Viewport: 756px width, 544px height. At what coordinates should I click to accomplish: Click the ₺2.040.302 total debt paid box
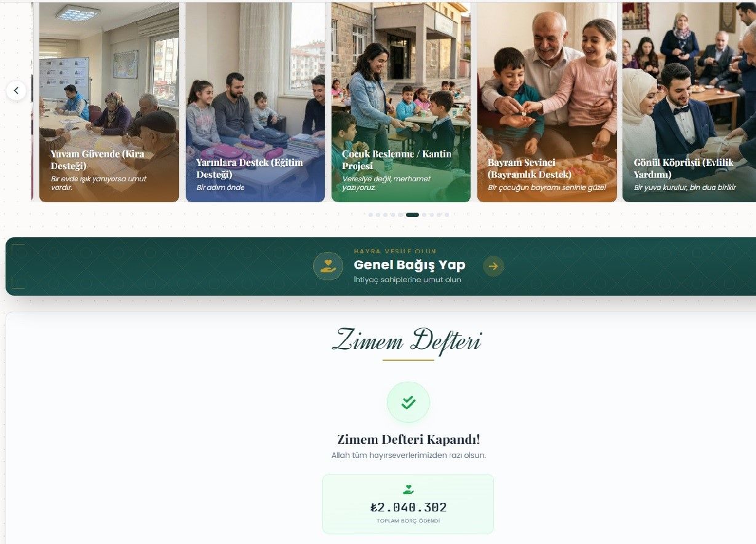point(408,504)
